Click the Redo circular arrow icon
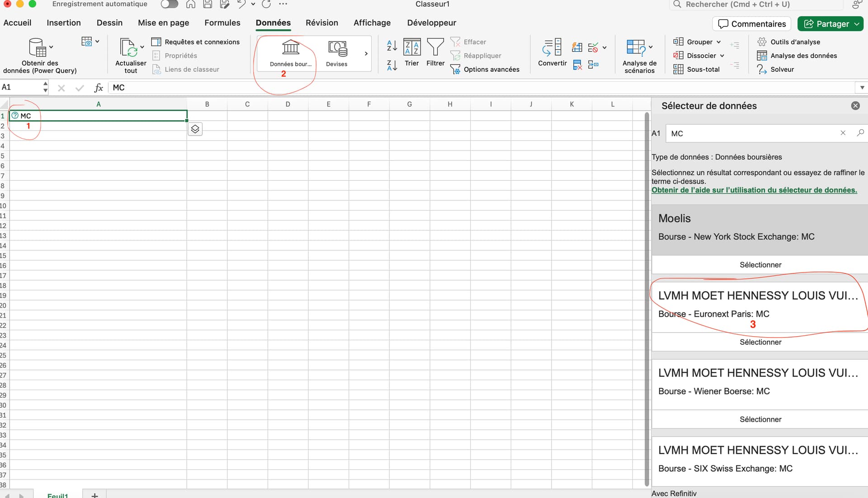The image size is (868, 498). [266, 4]
